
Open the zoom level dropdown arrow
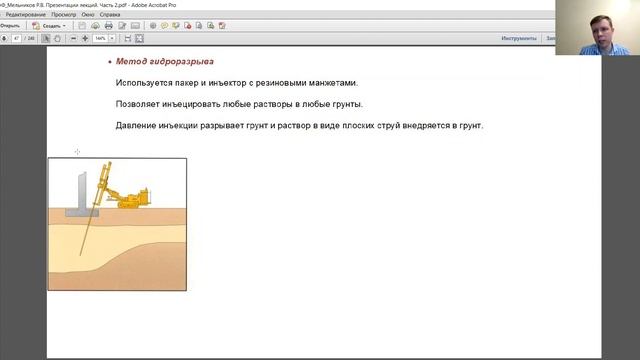(x=112, y=38)
